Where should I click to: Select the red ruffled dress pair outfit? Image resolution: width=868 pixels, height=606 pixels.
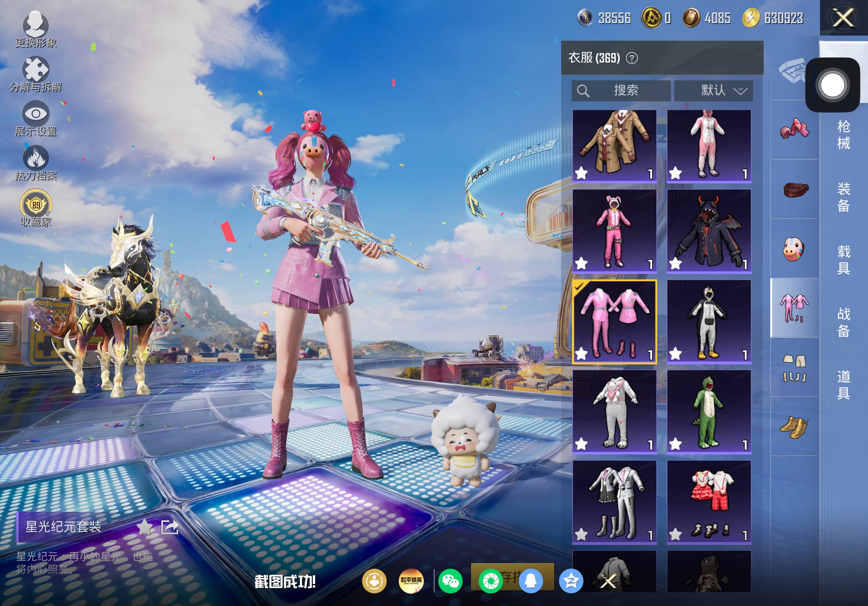pos(709,502)
